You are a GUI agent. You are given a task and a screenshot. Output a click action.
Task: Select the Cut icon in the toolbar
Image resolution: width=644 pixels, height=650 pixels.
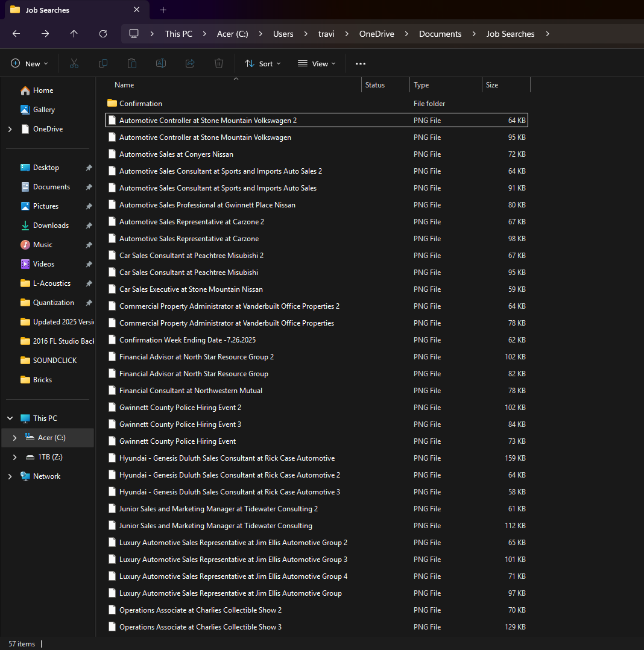click(74, 63)
